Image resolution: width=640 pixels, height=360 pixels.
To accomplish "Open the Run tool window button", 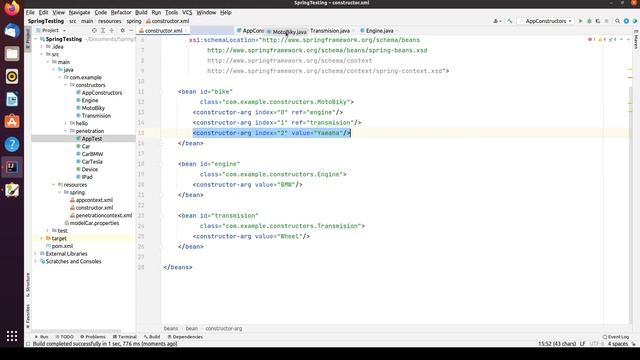I will (x=42, y=337).
